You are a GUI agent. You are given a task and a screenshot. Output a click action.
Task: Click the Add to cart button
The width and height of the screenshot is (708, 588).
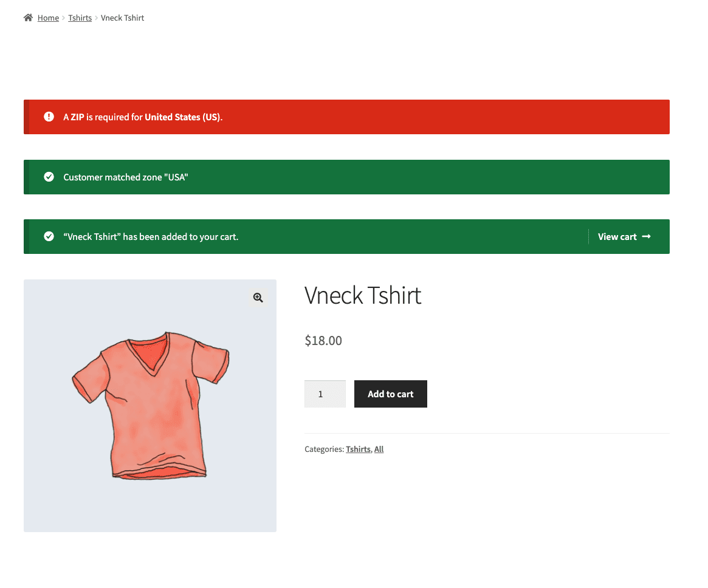(x=391, y=394)
